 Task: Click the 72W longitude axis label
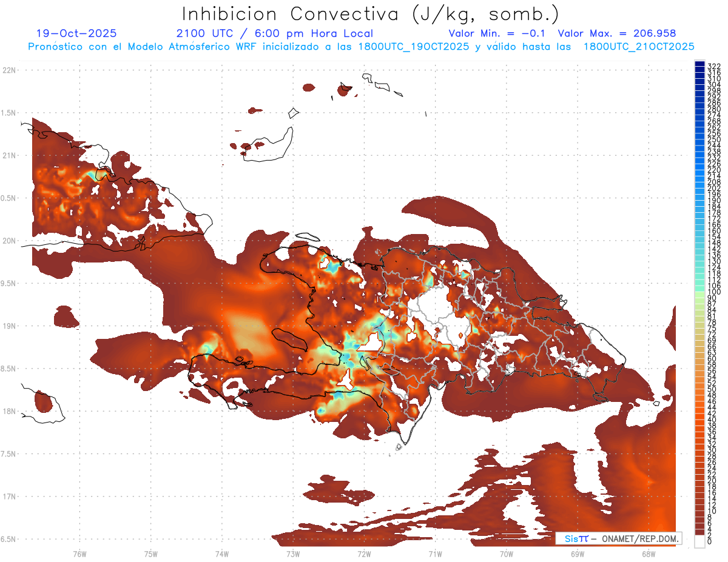point(364,554)
